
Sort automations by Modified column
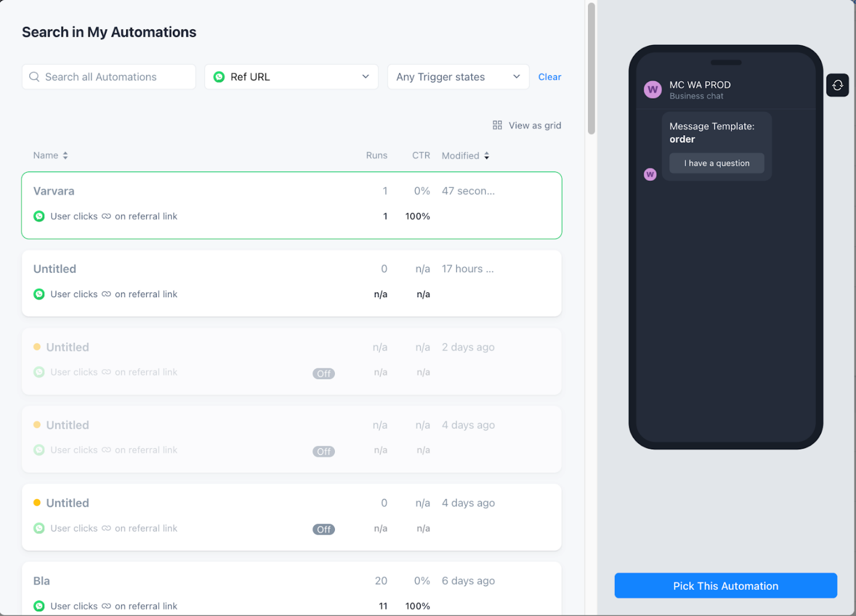[465, 155]
